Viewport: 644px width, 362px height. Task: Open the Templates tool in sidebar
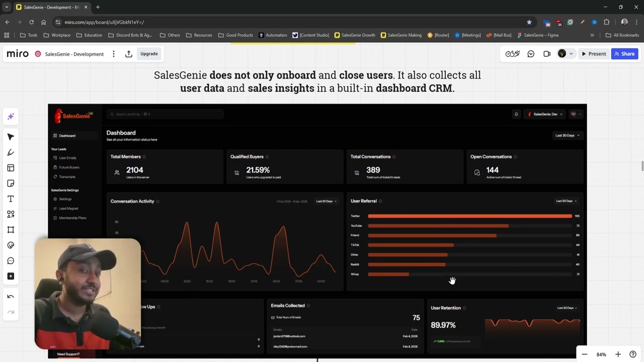point(11,168)
